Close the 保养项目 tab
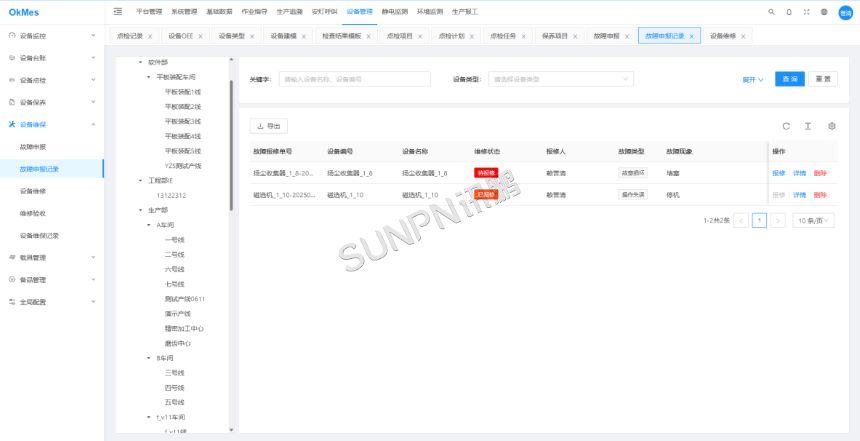The height and width of the screenshot is (441, 860). [x=575, y=36]
